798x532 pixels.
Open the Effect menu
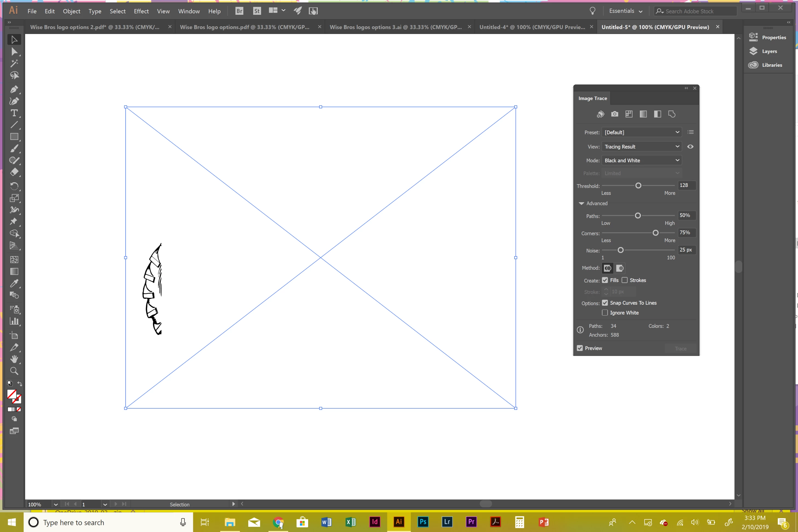[141, 11]
